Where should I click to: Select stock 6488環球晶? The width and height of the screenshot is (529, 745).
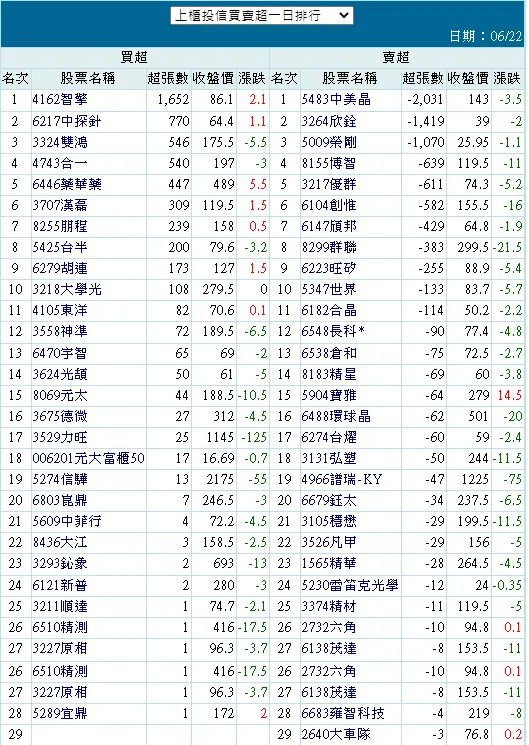[x=336, y=416]
